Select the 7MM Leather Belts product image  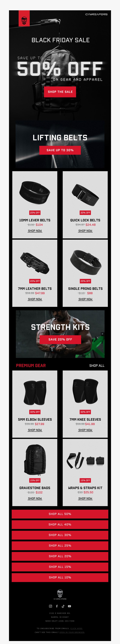point(35,263)
